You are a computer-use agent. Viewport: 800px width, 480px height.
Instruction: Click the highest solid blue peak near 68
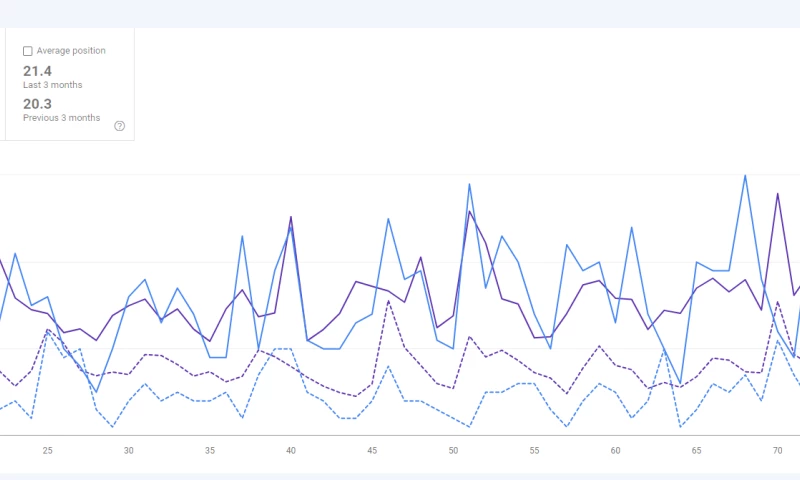tap(745, 176)
